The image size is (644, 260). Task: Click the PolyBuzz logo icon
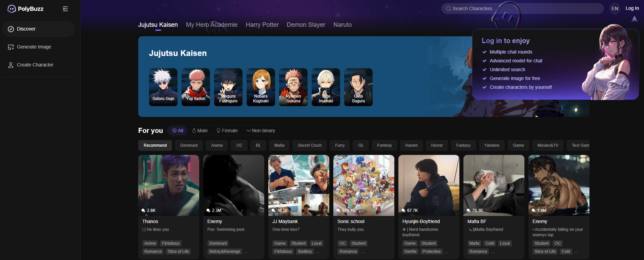12,9
